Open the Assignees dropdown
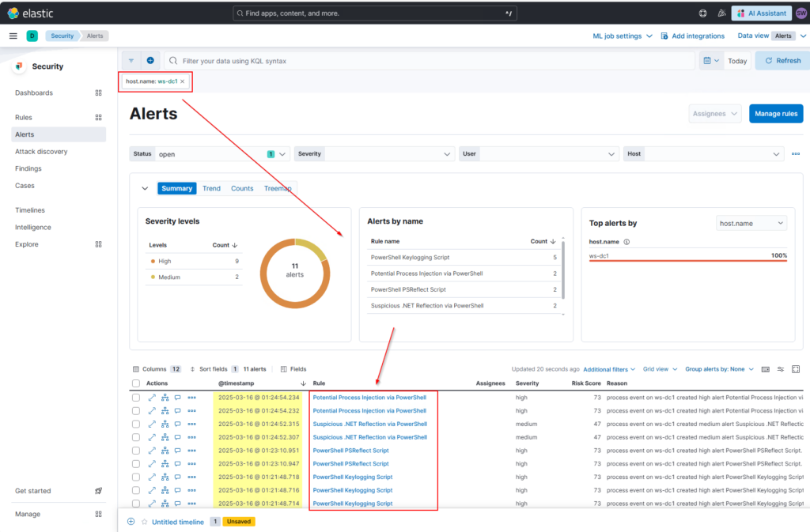This screenshot has width=810, height=532. pyautogui.click(x=714, y=114)
